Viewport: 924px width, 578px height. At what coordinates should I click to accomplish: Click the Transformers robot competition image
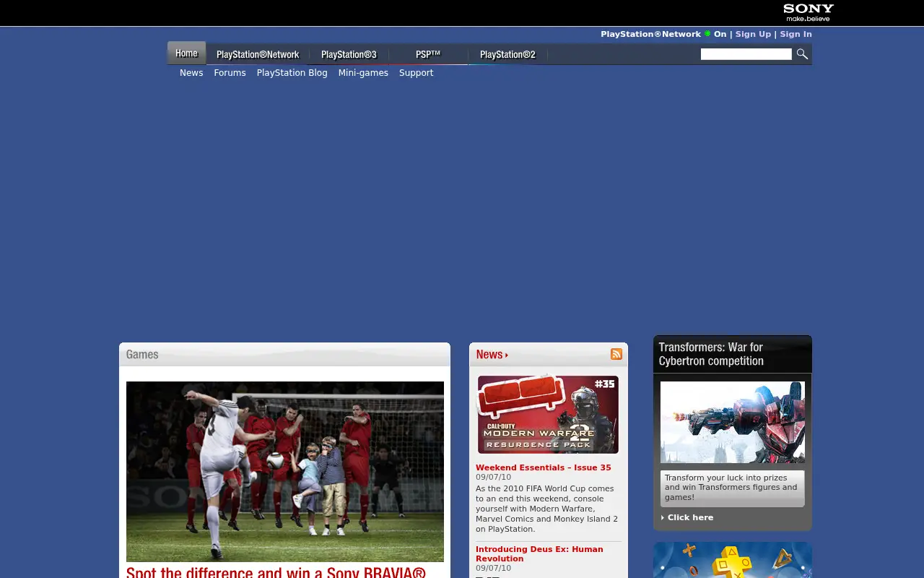pos(733,423)
